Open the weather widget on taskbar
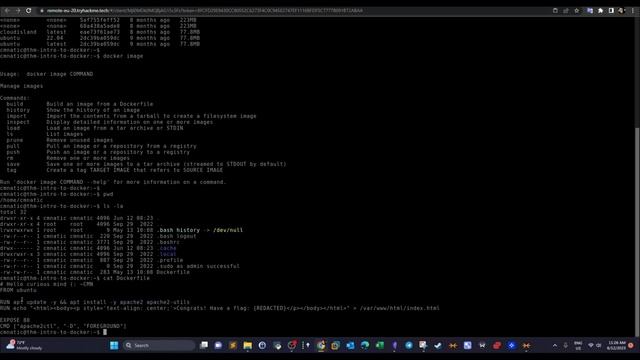The image size is (640, 360). (x=24, y=345)
